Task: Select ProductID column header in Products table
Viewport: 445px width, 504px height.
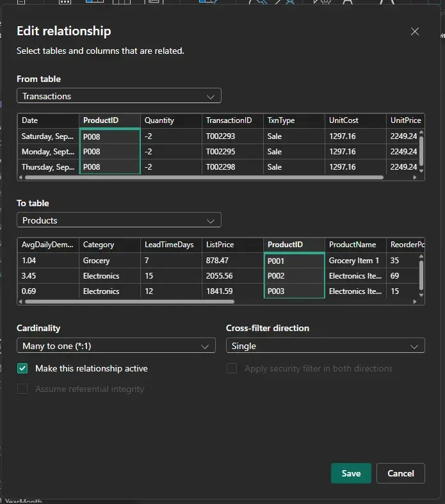Action: click(x=294, y=245)
